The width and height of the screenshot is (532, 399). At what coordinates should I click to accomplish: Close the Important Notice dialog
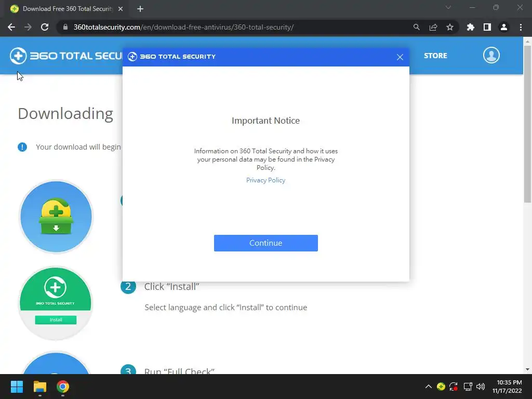click(400, 57)
